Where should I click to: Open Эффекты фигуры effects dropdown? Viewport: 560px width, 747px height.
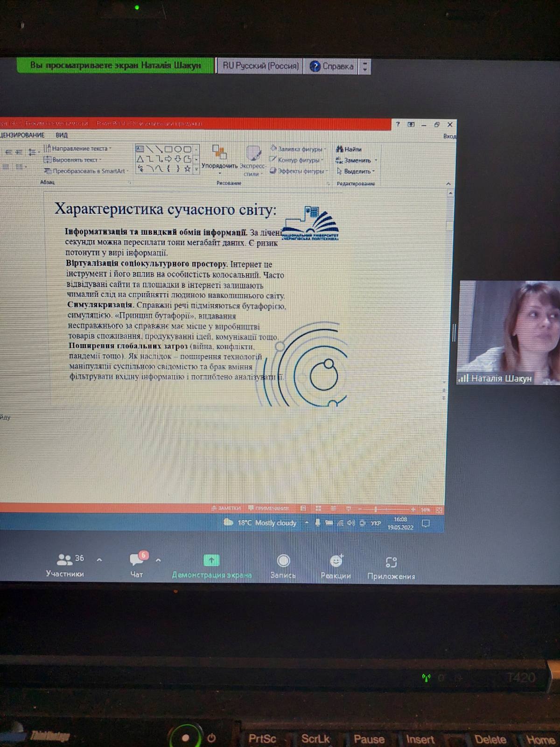[x=298, y=171]
